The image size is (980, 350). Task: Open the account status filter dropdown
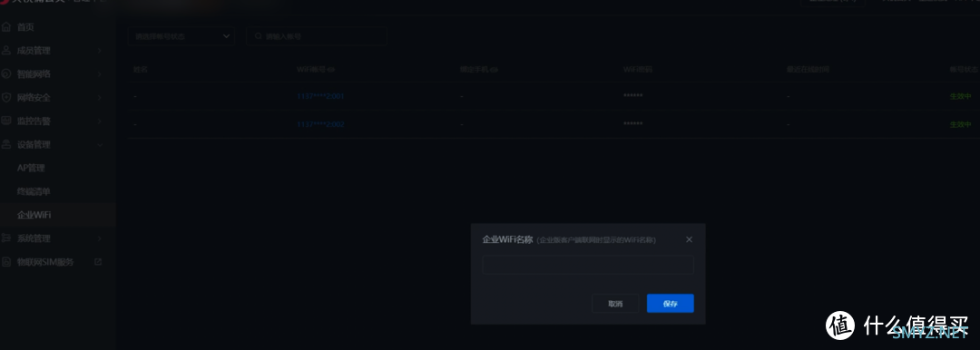[181, 36]
